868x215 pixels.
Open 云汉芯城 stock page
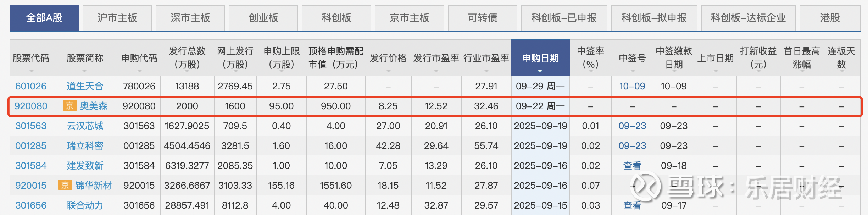(x=85, y=126)
